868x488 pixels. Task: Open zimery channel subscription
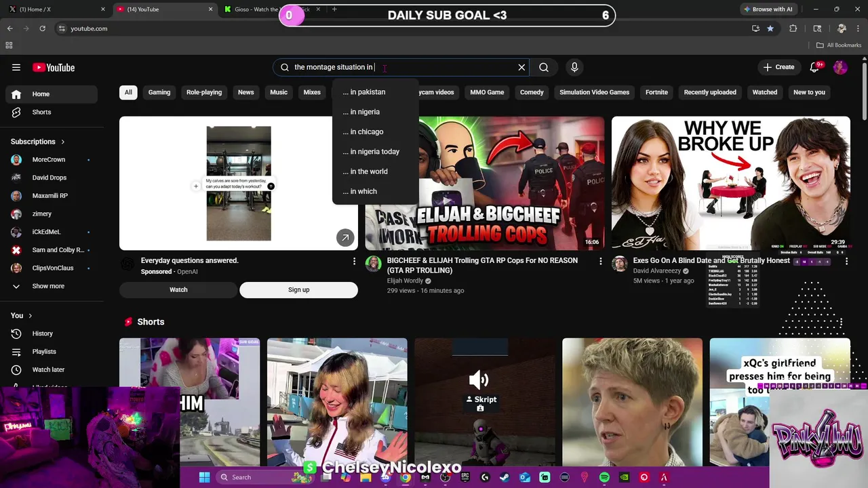tap(52, 213)
